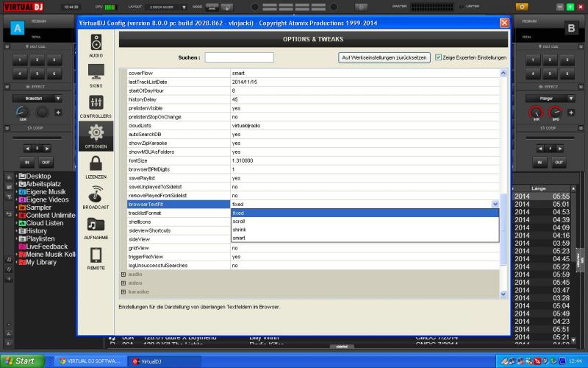Open the Controllers settings section
This screenshot has width=588, height=368.
point(96,106)
